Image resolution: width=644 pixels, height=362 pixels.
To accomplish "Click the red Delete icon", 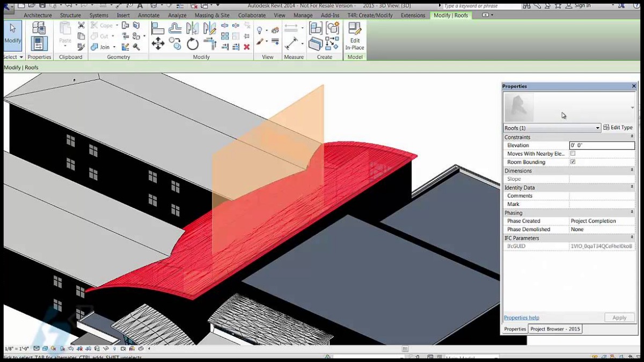I will [x=247, y=47].
